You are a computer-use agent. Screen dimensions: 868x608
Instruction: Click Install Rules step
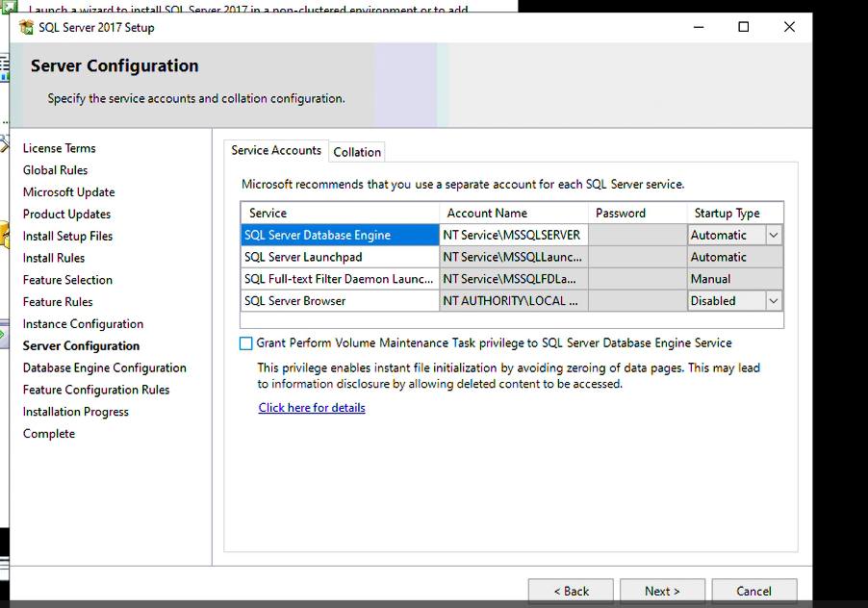point(54,258)
